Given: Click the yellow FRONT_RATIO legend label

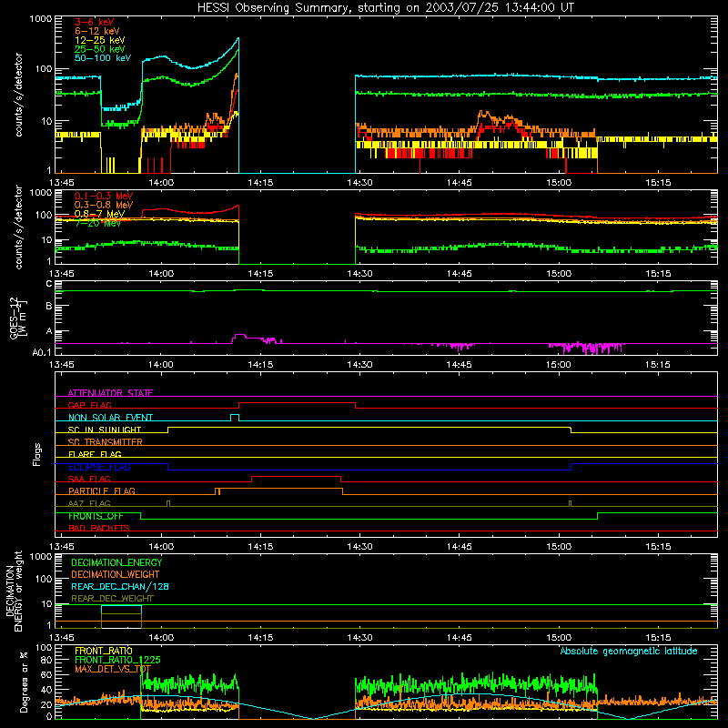Looking at the screenshot, I should point(104,651).
